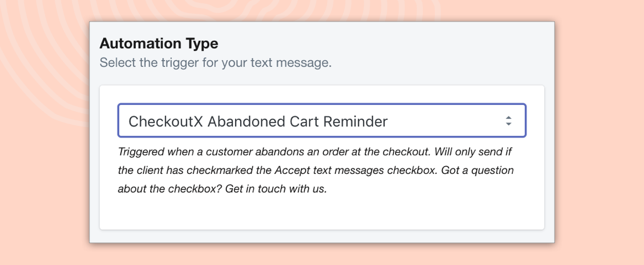644x265 pixels.
Task: Click the Automation Type heading
Action: (159, 43)
